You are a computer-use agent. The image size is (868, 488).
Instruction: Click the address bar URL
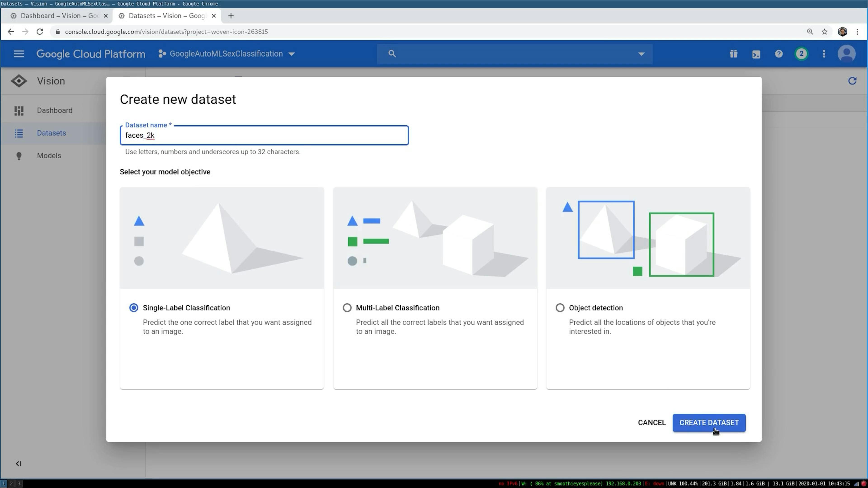coord(166,32)
